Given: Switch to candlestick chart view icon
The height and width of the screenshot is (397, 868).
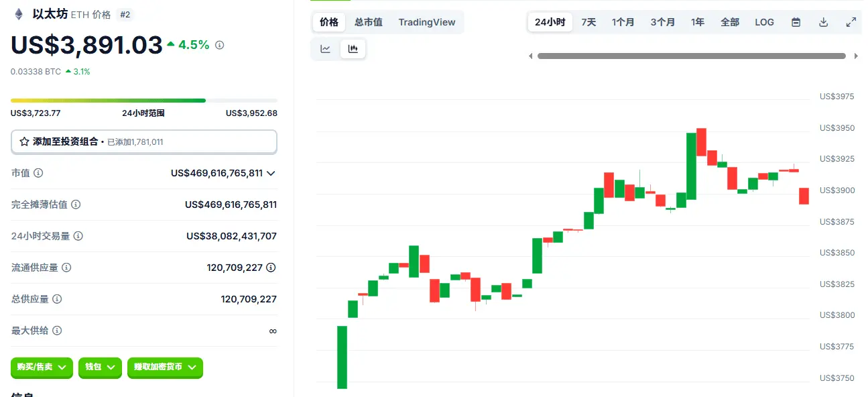Looking at the screenshot, I should [353, 49].
